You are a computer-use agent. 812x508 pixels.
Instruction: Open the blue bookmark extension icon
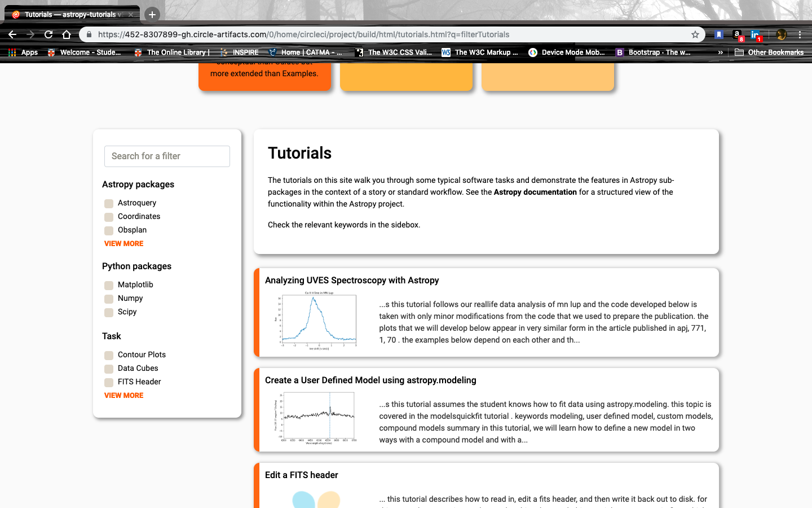[x=719, y=34]
